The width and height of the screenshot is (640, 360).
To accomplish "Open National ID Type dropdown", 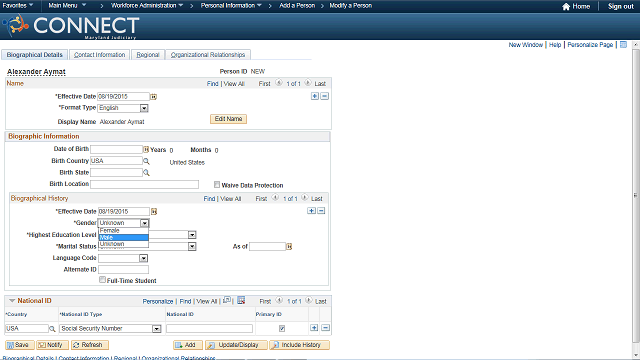I will (157, 329).
